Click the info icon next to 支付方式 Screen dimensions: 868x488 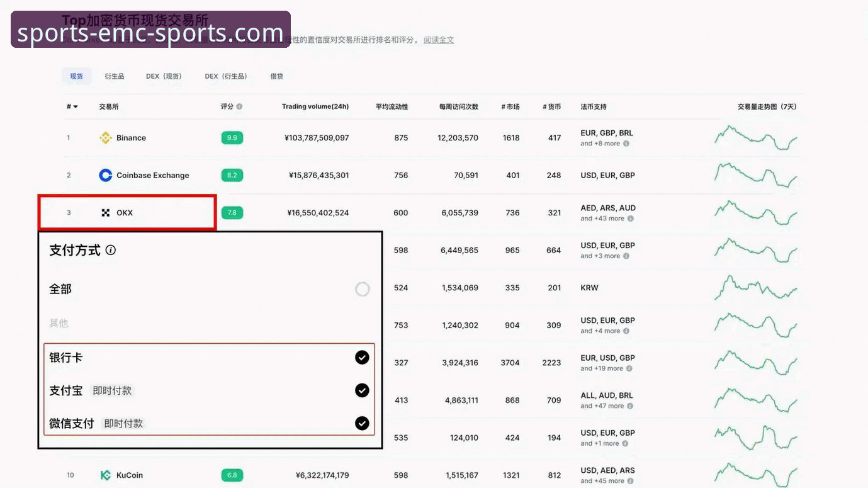[x=111, y=250]
